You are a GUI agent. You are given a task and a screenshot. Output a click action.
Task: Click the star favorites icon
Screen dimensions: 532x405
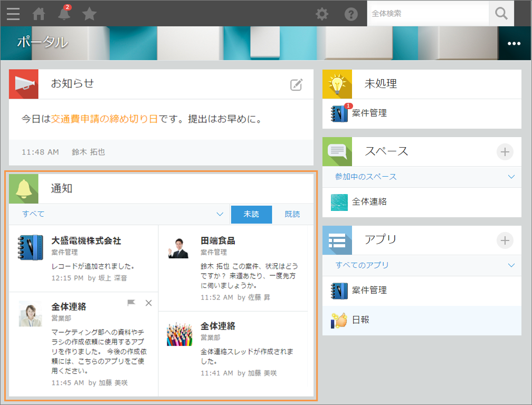(89, 14)
